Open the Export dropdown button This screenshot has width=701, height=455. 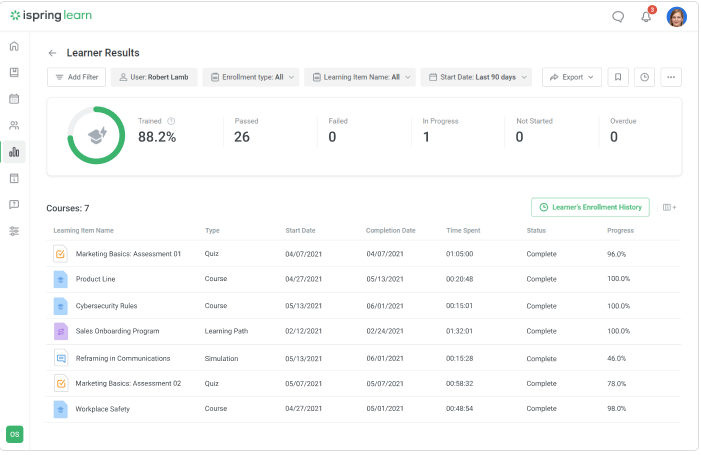pos(572,77)
